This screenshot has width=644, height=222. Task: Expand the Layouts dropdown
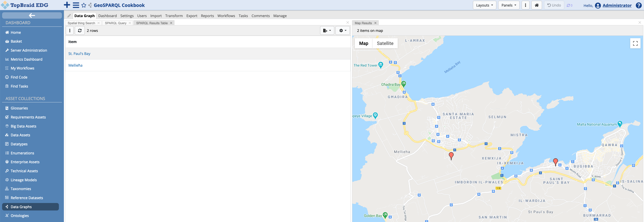484,5
